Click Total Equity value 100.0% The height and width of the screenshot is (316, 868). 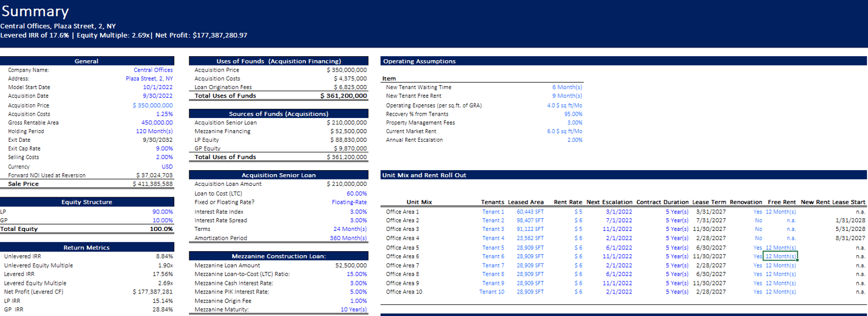tap(161, 229)
